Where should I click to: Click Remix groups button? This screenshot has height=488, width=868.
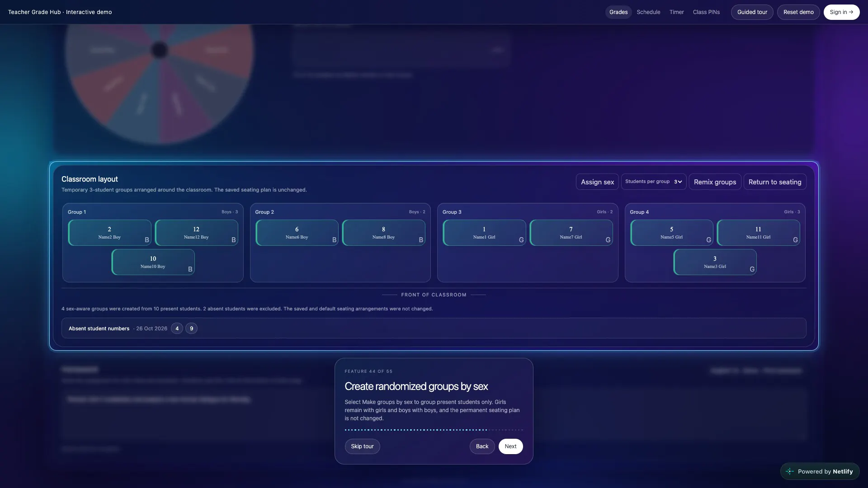click(715, 182)
